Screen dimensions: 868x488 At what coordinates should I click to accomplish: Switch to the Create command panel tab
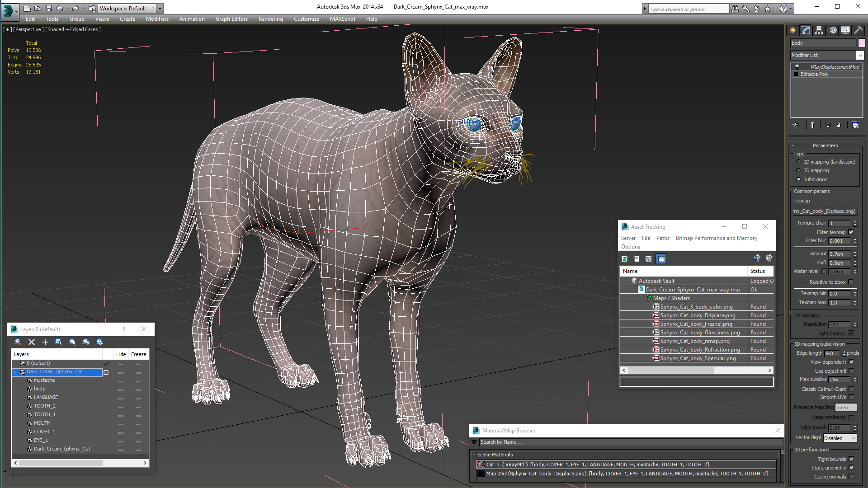[793, 30]
